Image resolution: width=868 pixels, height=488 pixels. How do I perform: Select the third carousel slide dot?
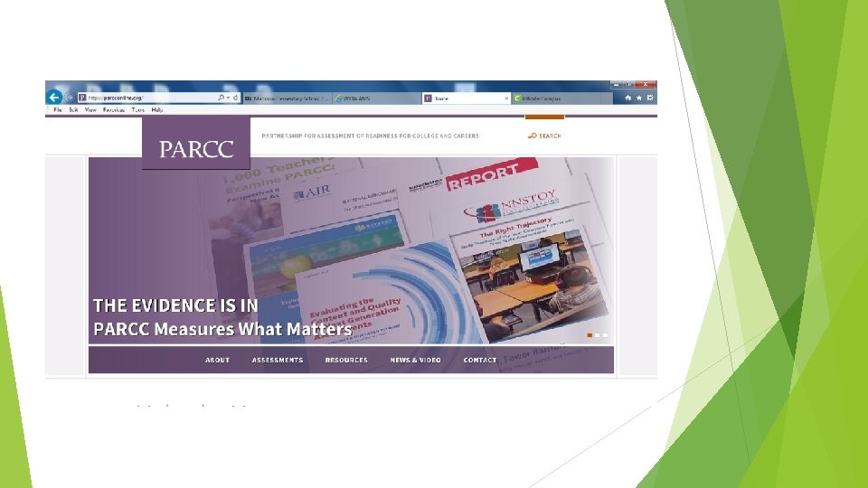click(605, 335)
